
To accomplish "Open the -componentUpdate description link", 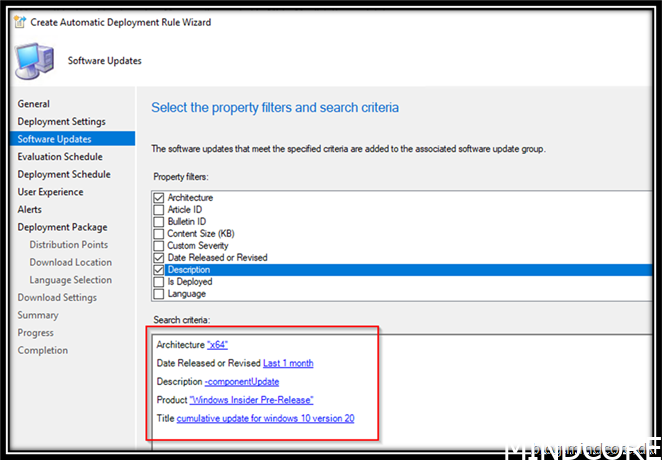I will click(241, 381).
